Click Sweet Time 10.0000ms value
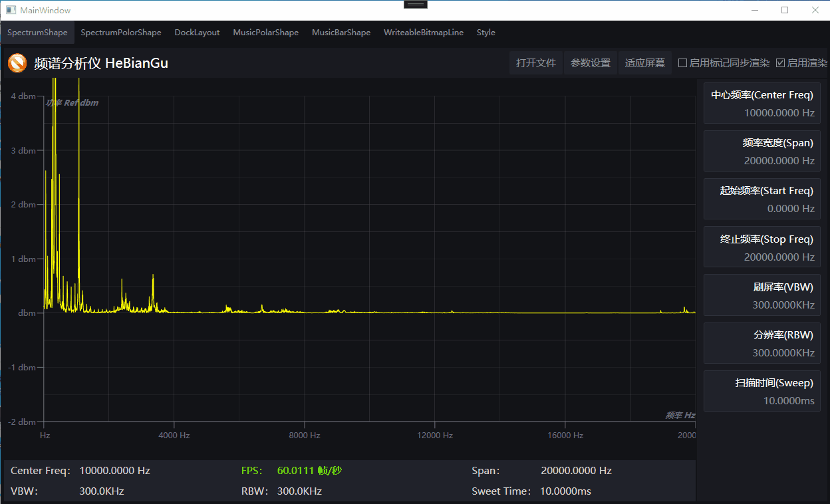Viewport: 830px width, 504px height. click(566, 491)
